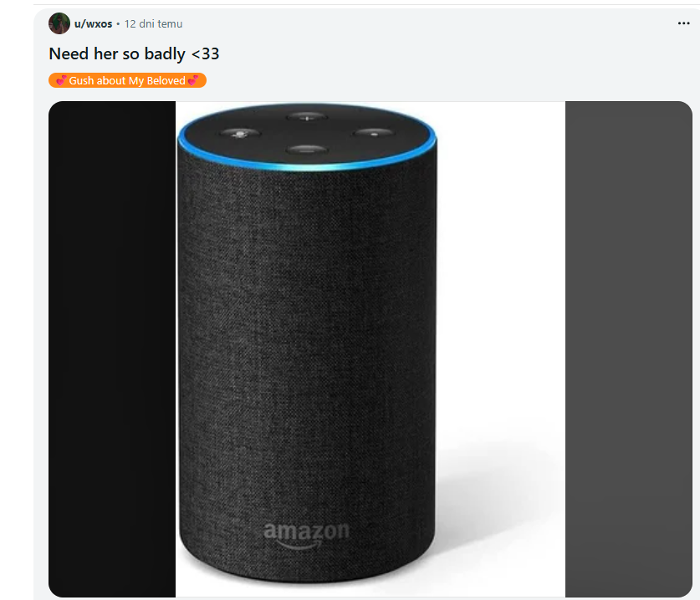The height and width of the screenshot is (600, 700).
Task: Click the right hearts emoji in the flair
Action: click(x=193, y=80)
